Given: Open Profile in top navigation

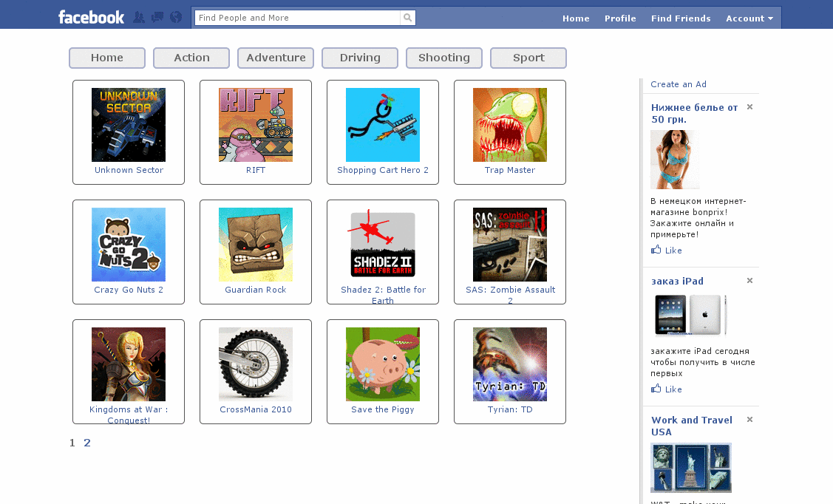Looking at the screenshot, I should click(620, 18).
